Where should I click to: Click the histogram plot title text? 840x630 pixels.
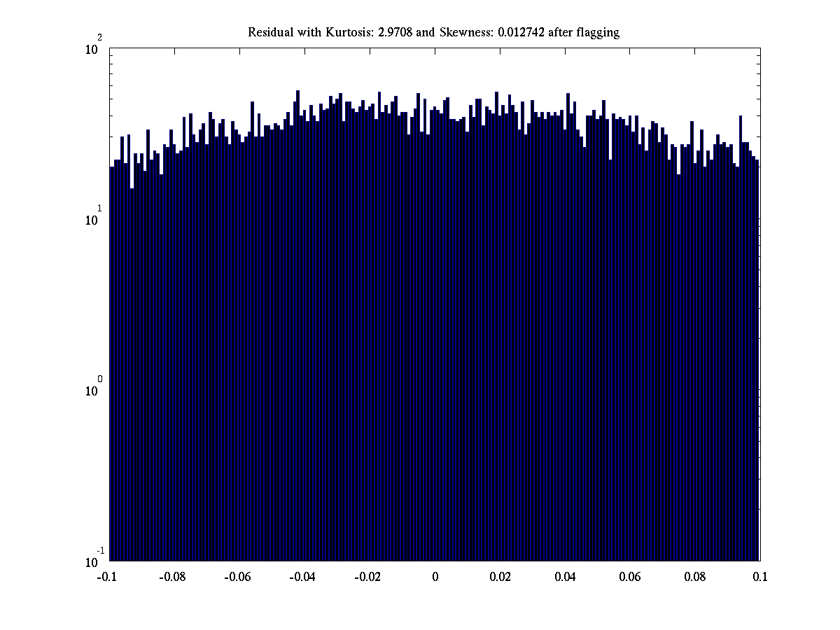click(x=433, y=32)
